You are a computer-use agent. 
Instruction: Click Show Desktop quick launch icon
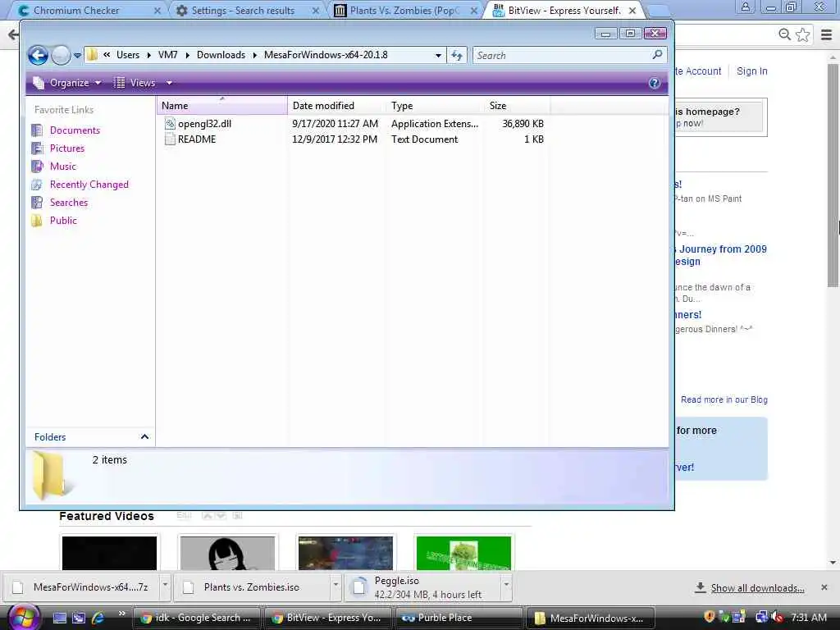pos(59,618)
